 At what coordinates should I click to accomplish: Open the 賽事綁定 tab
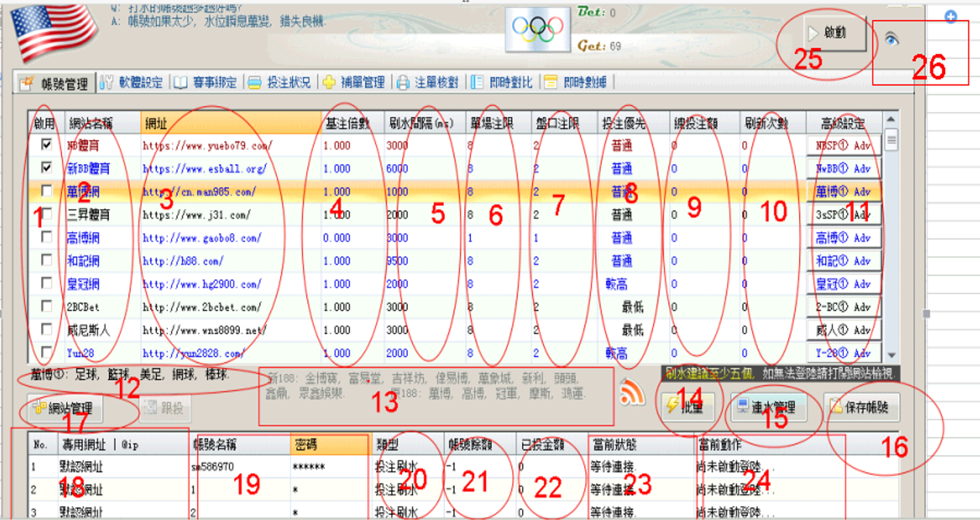[205, 83]
